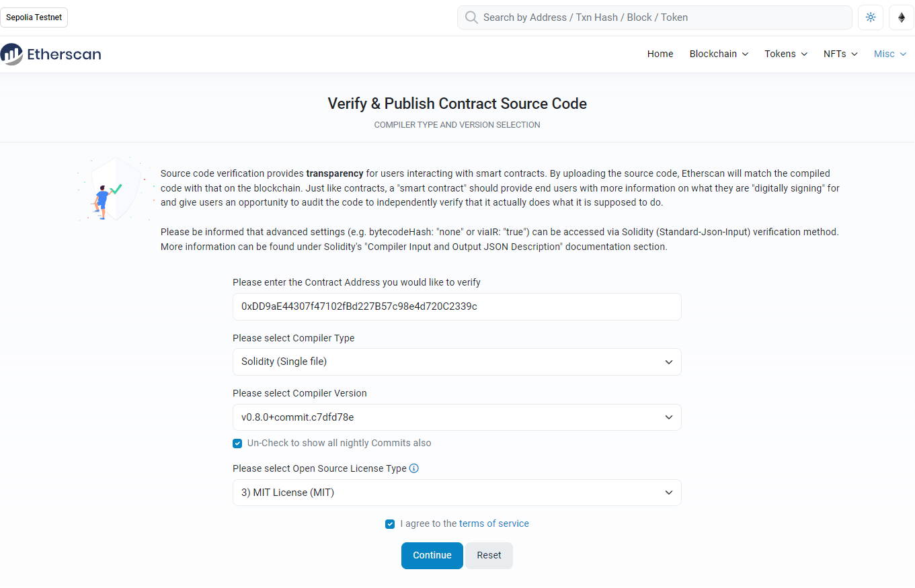Toggle the terms of service agreement checkbox
The image size is (915, 588).
(390, 524)
